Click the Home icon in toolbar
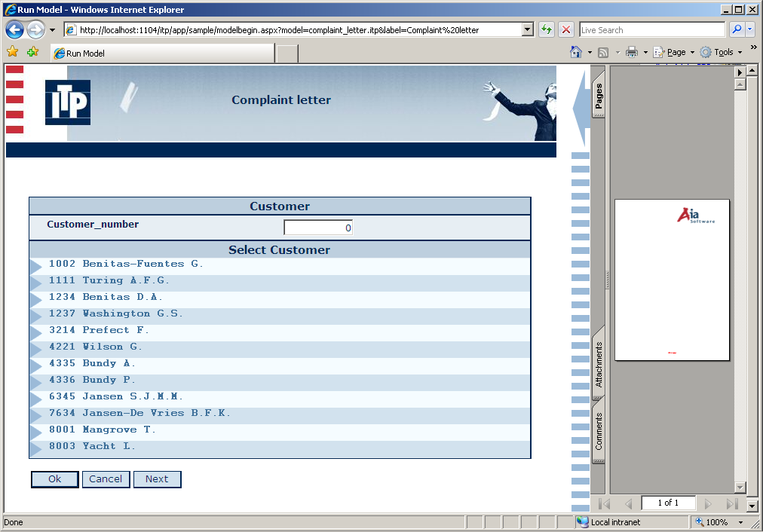 pyautogui.click(x=576, y=52)
